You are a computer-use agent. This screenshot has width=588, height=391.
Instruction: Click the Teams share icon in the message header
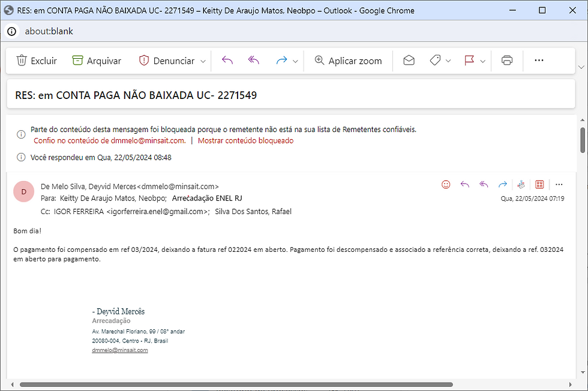pos(521,185)
